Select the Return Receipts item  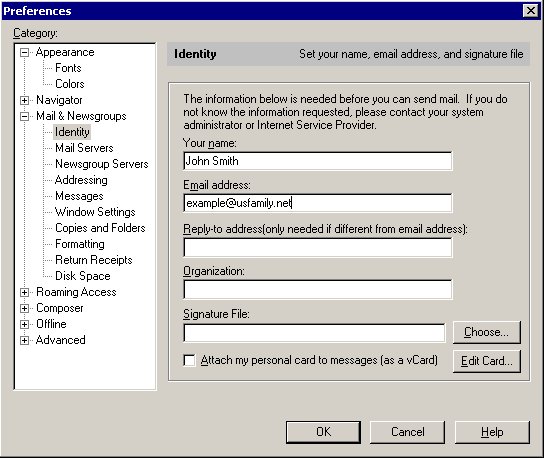point(94,260)
